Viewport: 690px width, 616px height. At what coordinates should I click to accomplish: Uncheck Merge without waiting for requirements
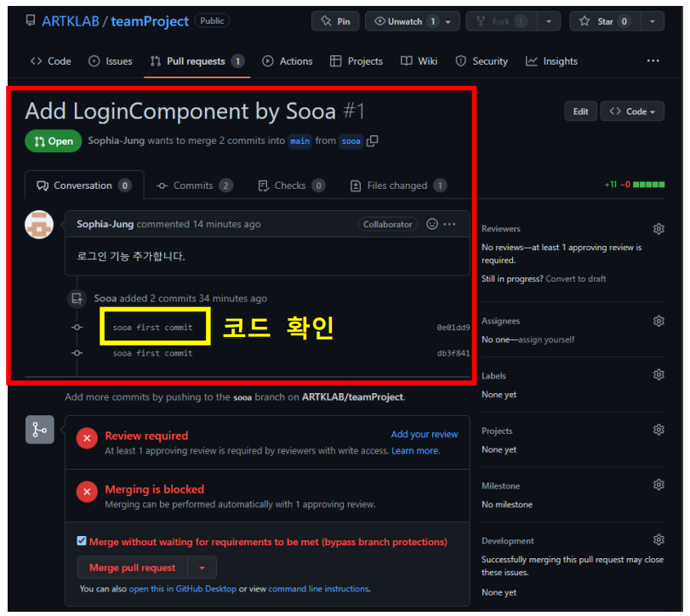tap(82, 541)
